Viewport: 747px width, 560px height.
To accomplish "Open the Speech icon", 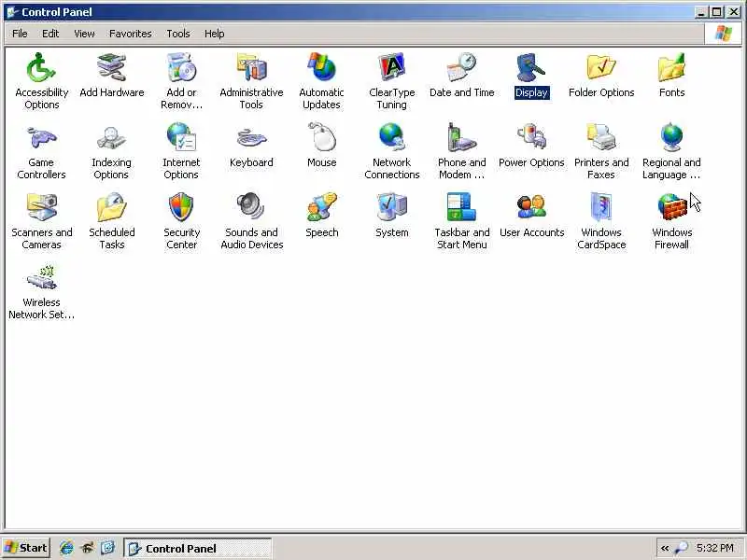I will tap(321, 207).
